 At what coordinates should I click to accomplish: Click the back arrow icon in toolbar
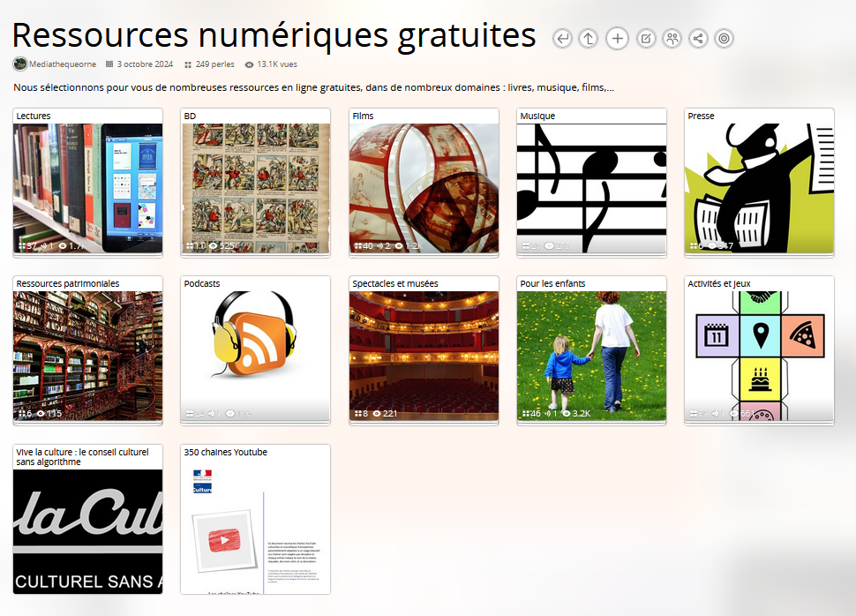click(562, 39)
